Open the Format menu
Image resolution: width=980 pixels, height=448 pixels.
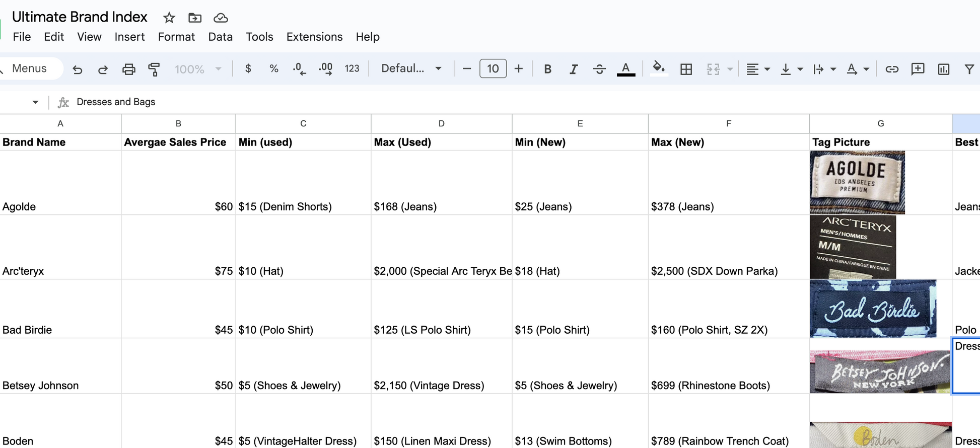click(176, 37)
